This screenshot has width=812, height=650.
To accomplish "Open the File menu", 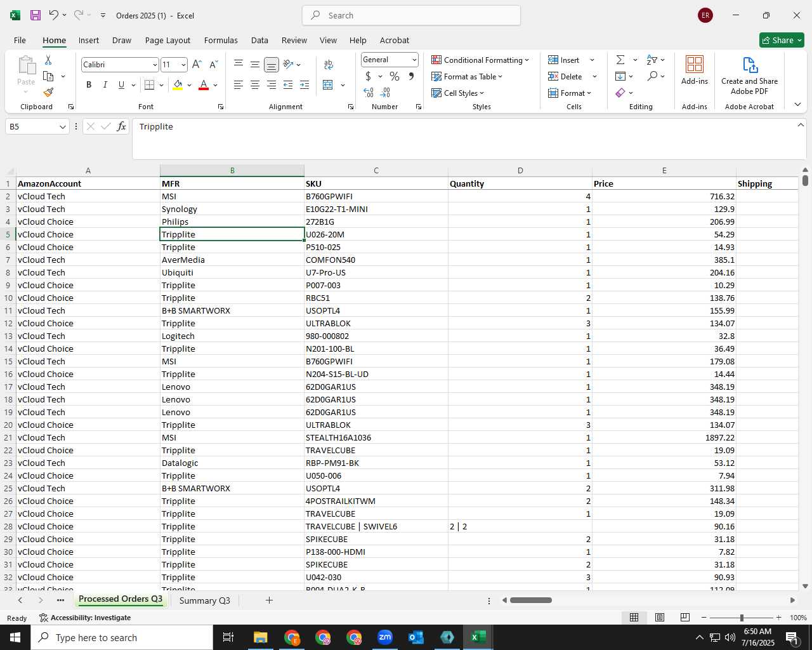I will (x=20, y=40).
